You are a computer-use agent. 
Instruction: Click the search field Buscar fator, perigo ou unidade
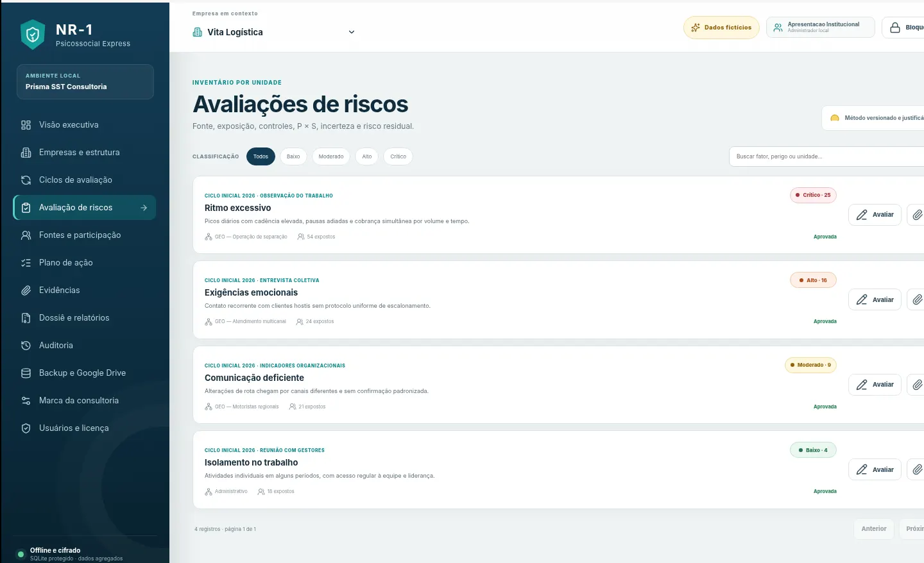point(826,156)
